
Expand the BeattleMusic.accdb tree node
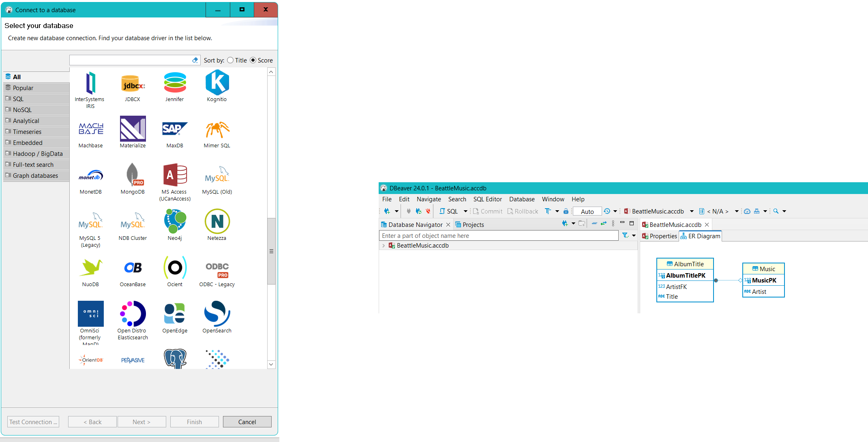click(x=384, y=246)
